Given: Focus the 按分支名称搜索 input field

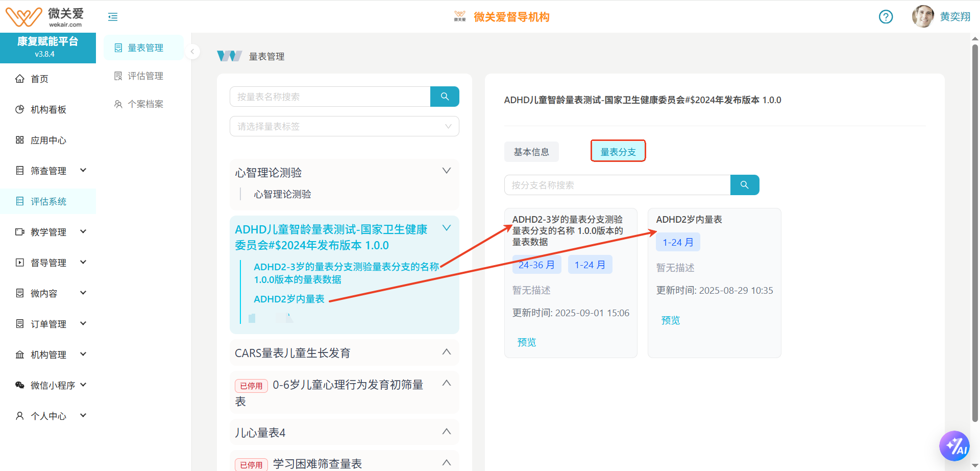Looking at the screenshot, I should (617, 185).
